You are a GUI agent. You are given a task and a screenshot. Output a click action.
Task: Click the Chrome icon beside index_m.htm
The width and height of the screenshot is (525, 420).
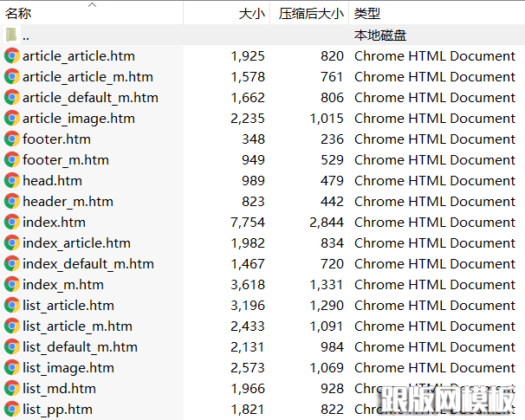tap(12, 284)
